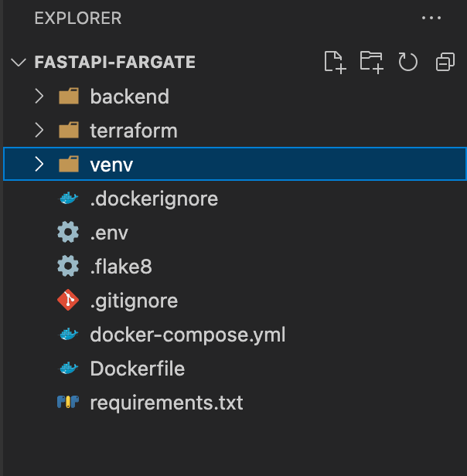Screen dimensions: 467x476
Task: Click the New File icon
Action: click(334, 63)
